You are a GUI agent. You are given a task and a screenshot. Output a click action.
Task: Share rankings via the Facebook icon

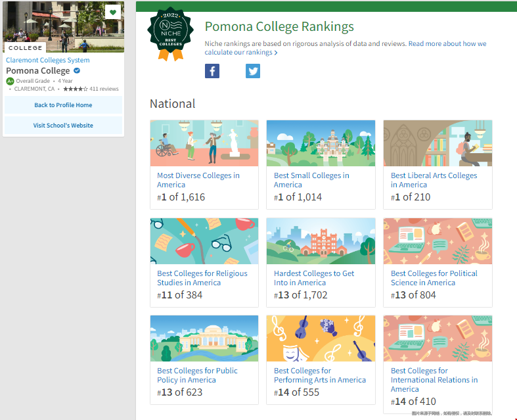[x=212, y=71]
